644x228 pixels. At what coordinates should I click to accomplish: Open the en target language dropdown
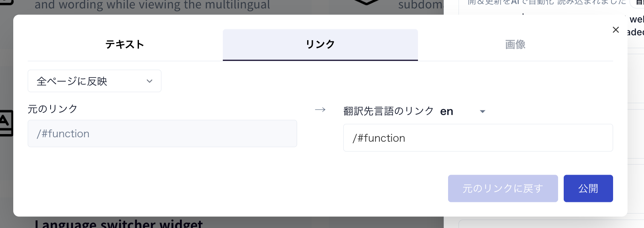(x=463, y=111)
